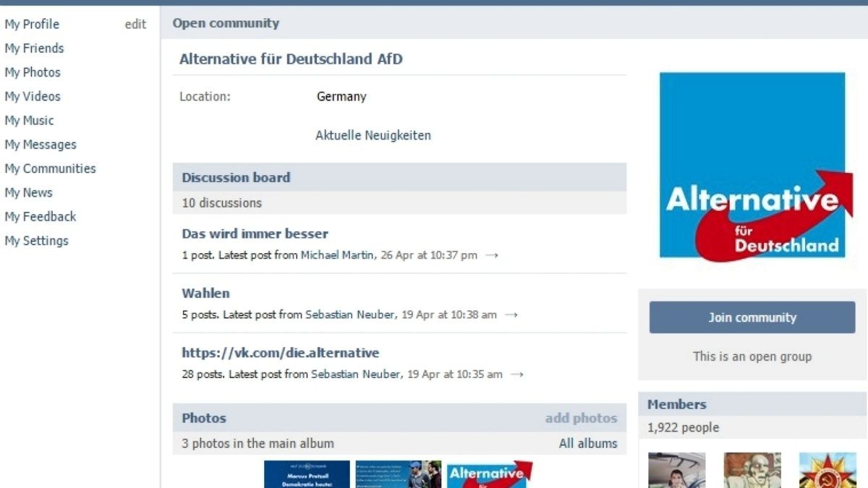The image size is (868, 488).
Task: Open My Messages from the sidebar
Action: pyautogui.click(x=40, y=144)
